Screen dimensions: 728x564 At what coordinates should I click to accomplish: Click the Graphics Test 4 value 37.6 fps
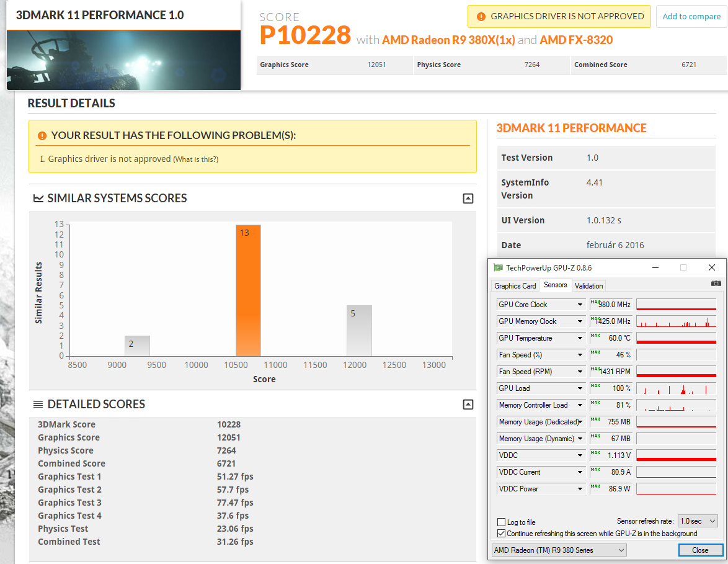click(233, 516)
